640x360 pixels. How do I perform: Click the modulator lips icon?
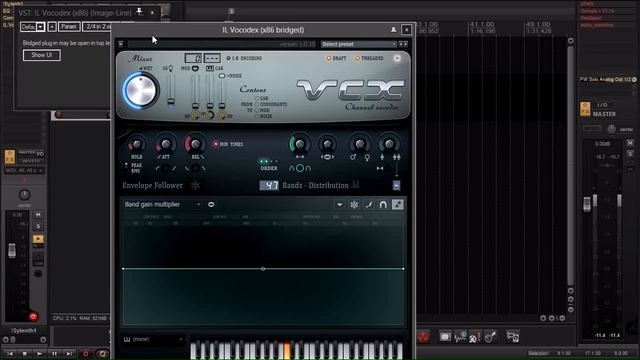pyautogui.click(x=196, y=68)
